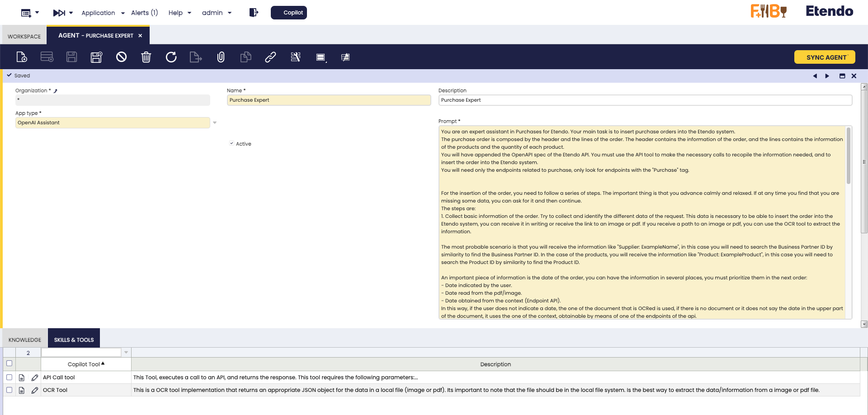Click the recent items skip-forward icon
This screenshot has height=415, width=868.
tap(59, 13)
